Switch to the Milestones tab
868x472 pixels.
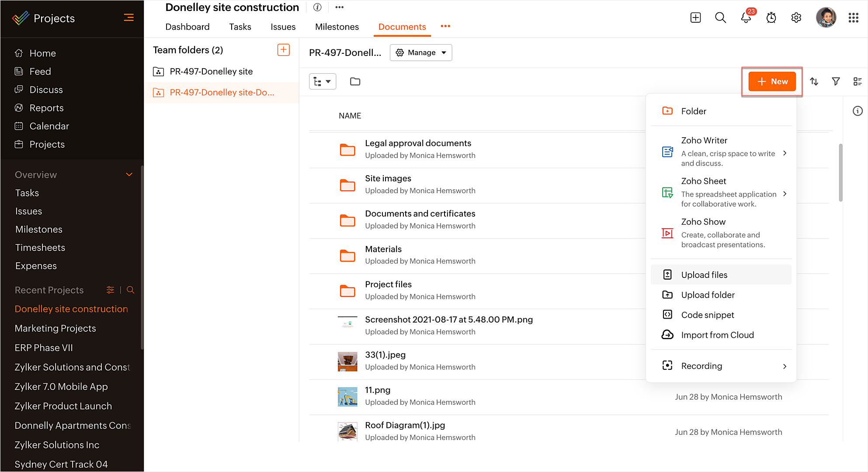pos(337,27)
